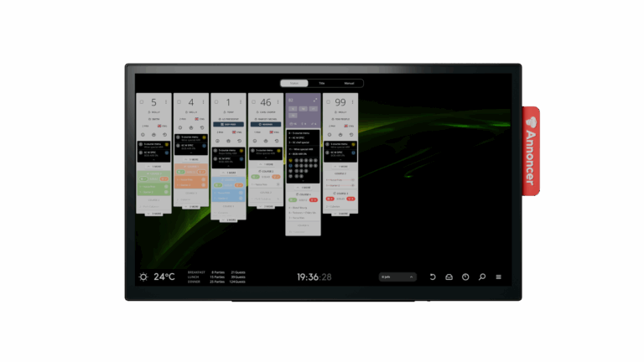Viewport: 644px width, 362px height.
Task: Click the undo arrow icon in bottom bar
Action: point(433,277)
